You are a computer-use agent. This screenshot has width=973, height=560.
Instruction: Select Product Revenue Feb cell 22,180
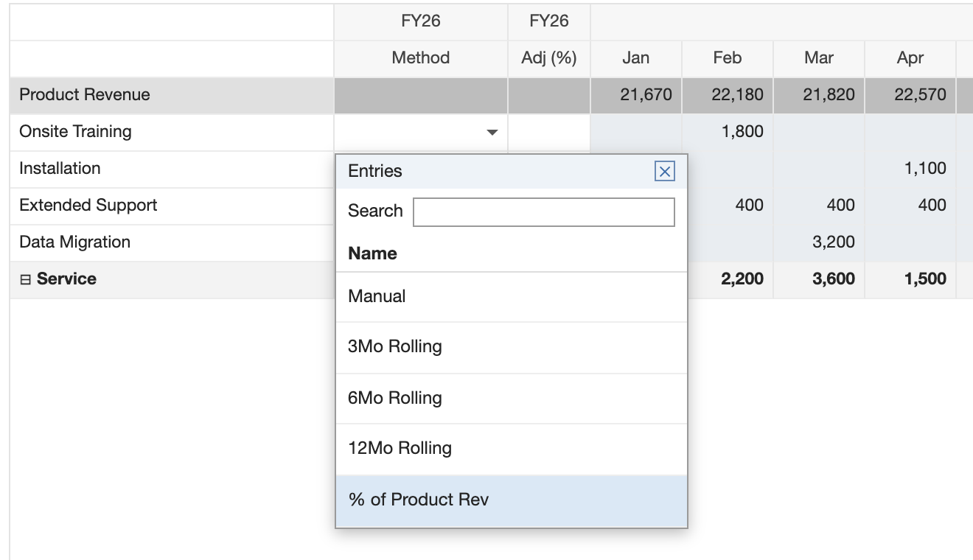click(728, 95)
